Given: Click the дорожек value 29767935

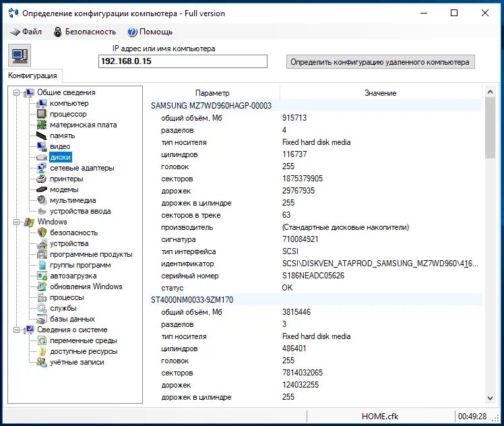Looking at the screenshot, I should [x=298, y=191].
